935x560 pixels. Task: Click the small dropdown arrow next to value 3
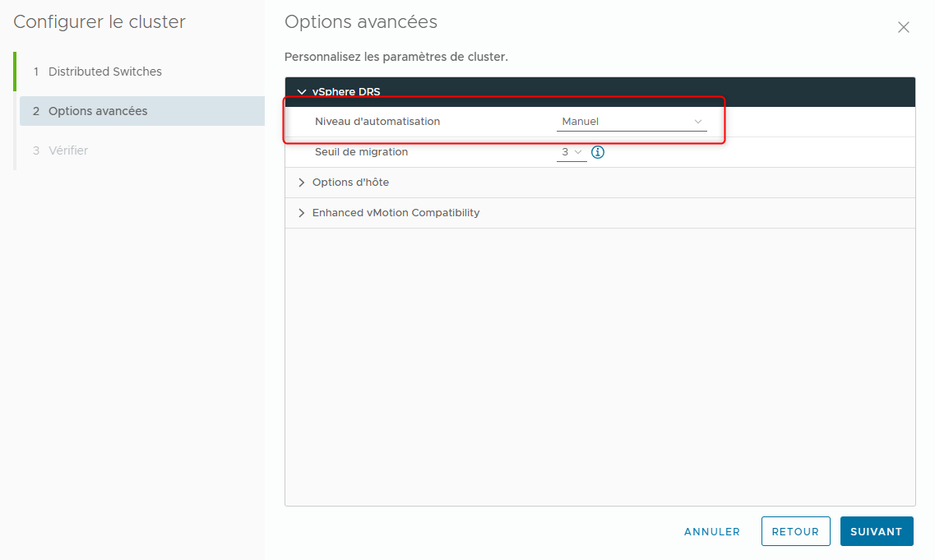click(579, 152)
